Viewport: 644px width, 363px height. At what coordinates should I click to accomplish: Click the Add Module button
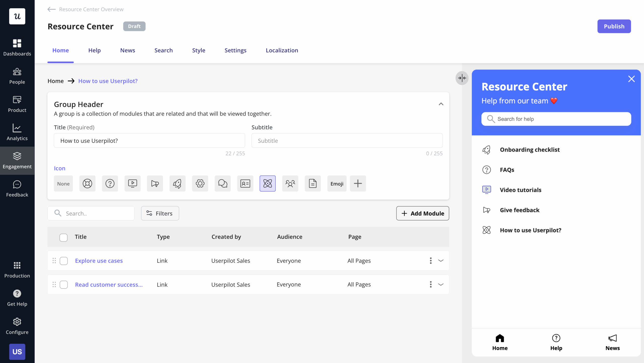422,213
